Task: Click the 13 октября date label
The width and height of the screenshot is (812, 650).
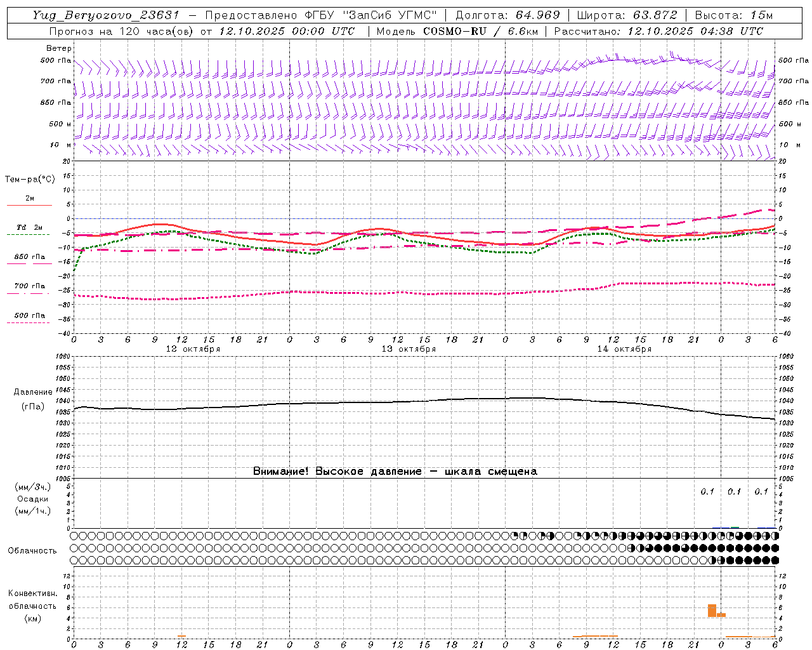Action: 409,349
